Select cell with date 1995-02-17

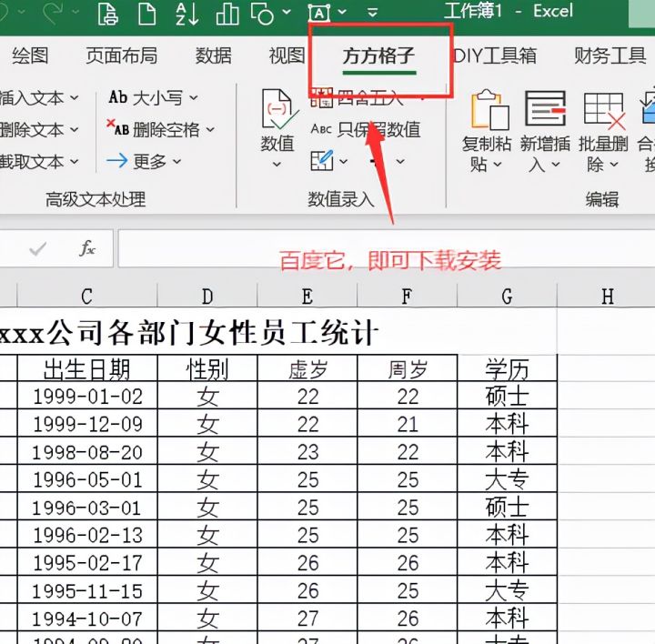[87, 562]
